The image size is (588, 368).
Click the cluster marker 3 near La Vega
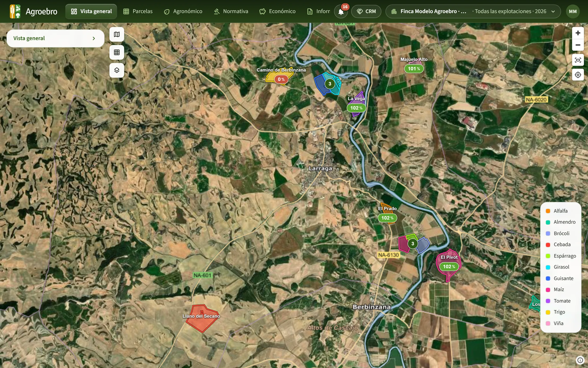click(x=330, y=84)
